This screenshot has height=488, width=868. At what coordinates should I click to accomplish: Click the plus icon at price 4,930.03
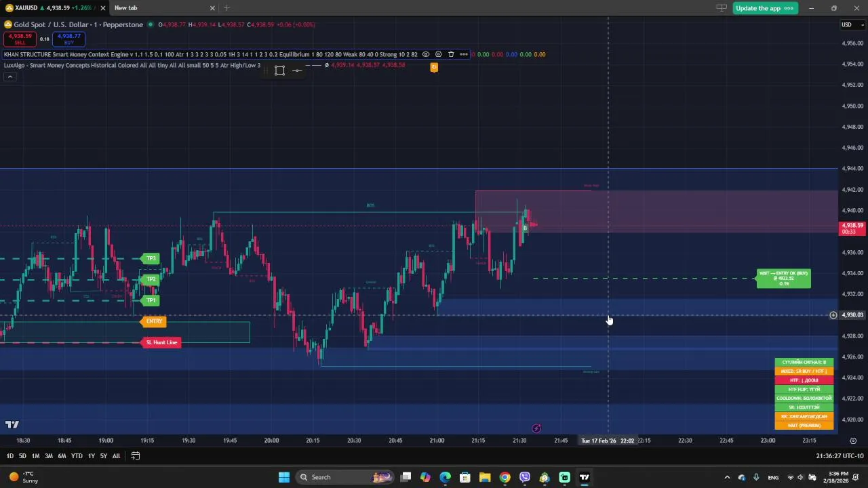[833, 315]
